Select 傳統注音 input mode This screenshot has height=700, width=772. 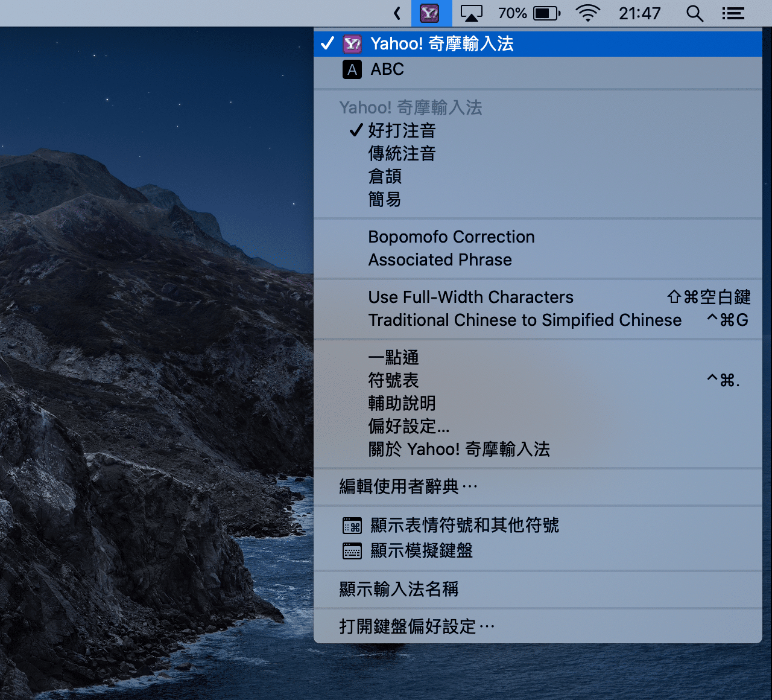[538, 153]
